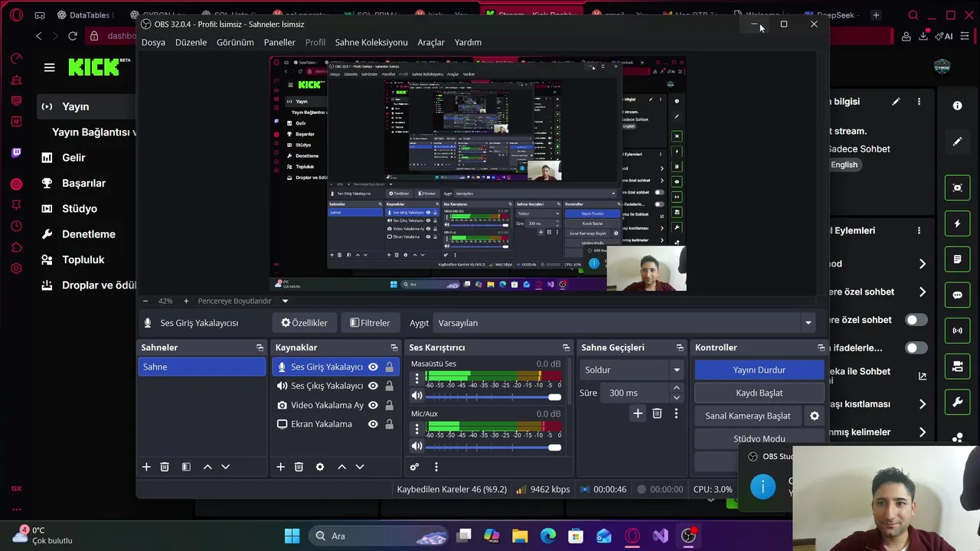Edit Süre 300 ms duration field
The height and width of the screenshot is (551, 980).
click(635, 393)
